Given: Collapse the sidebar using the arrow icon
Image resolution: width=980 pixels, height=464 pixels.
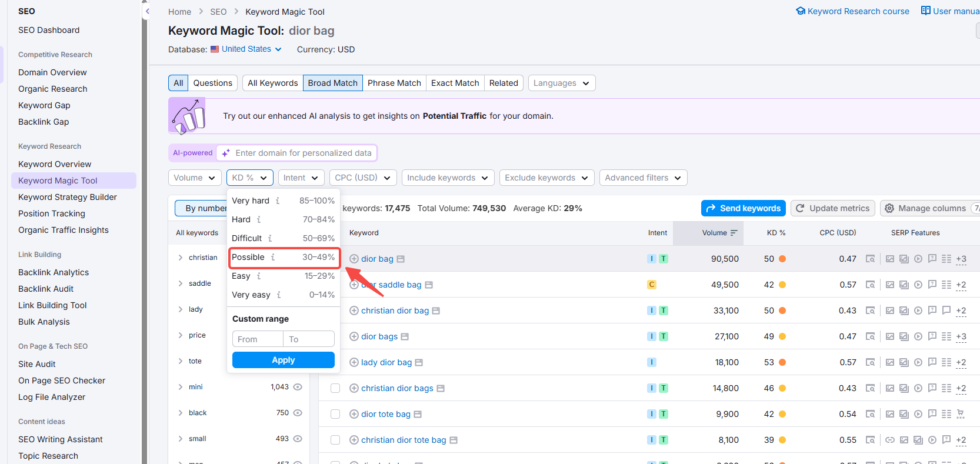Looking at the screenshot, I should point(147,11).
